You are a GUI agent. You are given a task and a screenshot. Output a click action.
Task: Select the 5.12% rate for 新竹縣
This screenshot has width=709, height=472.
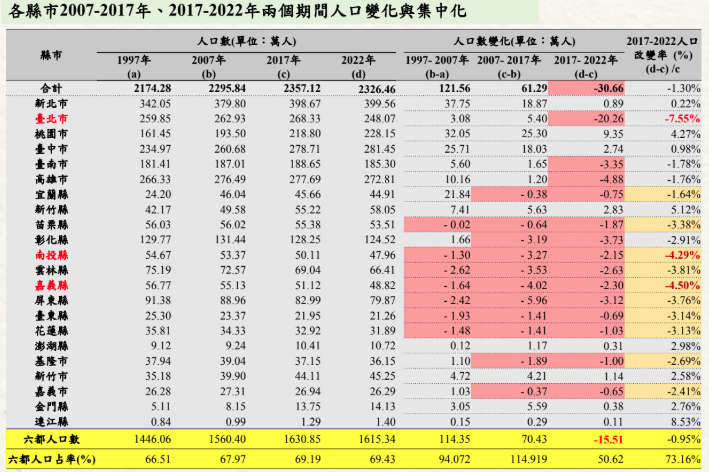point(685,210)
